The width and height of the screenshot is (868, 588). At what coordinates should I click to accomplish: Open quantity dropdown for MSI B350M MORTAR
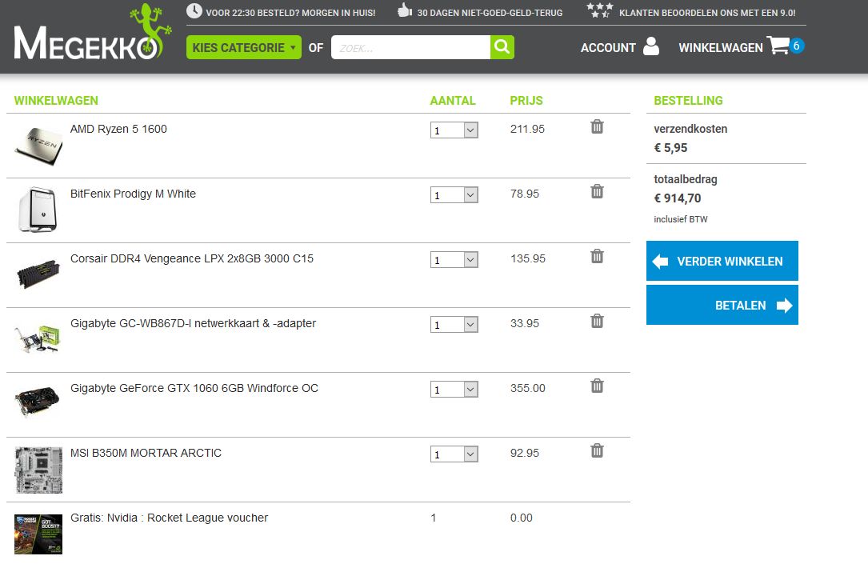(454, 454)
